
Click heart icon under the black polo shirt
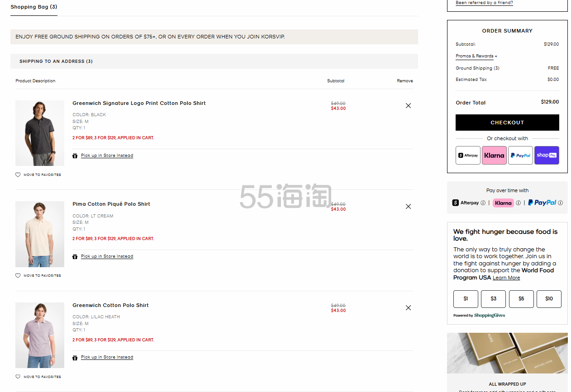pyautogui.click(x=18, y=175)
